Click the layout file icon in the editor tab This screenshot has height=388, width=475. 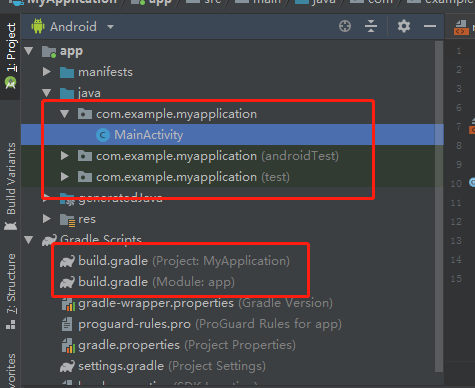coord(461,27)
